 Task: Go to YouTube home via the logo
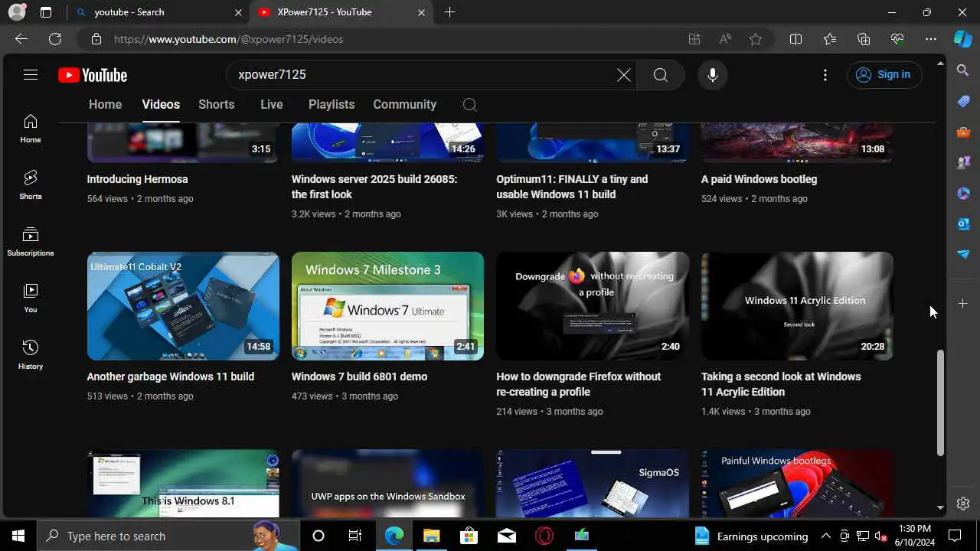coord(93,75)
